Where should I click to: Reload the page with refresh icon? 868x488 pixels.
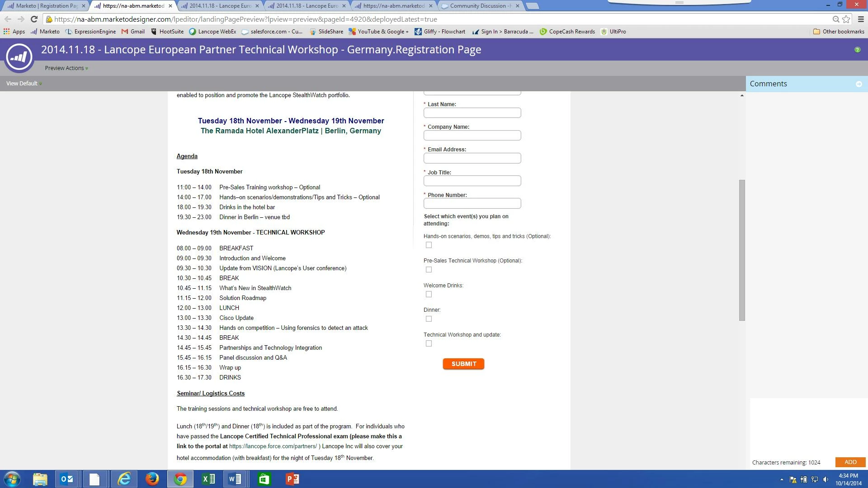tap(34, 19)
